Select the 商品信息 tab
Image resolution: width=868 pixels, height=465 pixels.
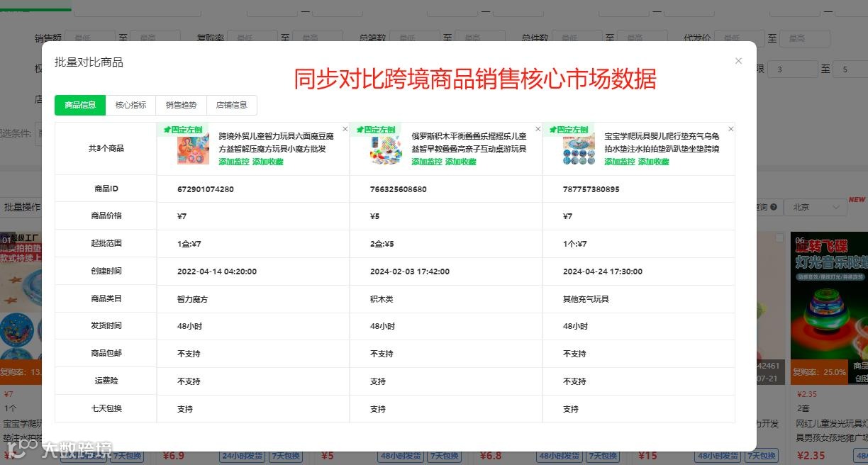(80, 105)
